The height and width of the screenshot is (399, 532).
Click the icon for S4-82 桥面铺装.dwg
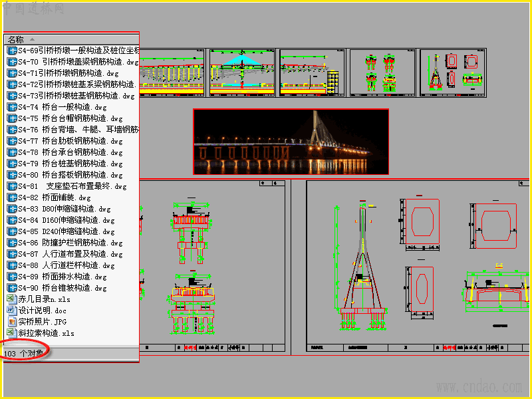pos(12,198)
